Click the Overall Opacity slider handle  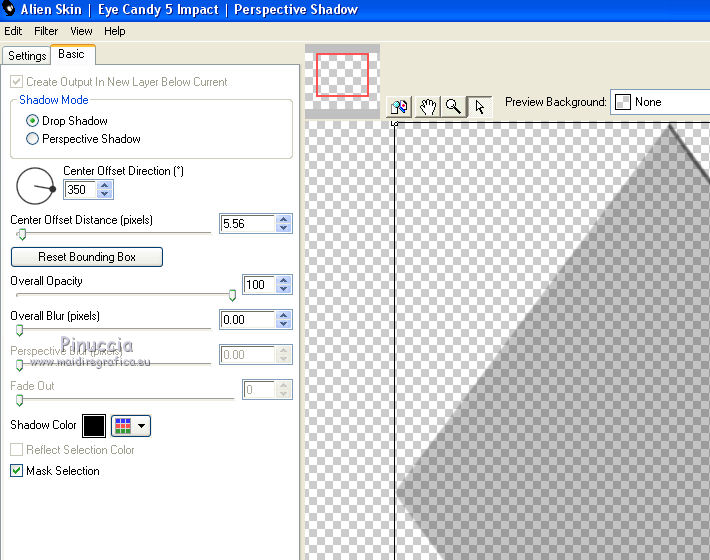(x=232, y=296)
